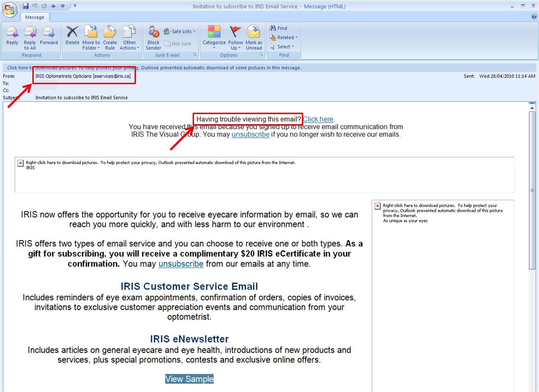
Task: Open Move to Folder dropdown
Action: tap(91, 38)
